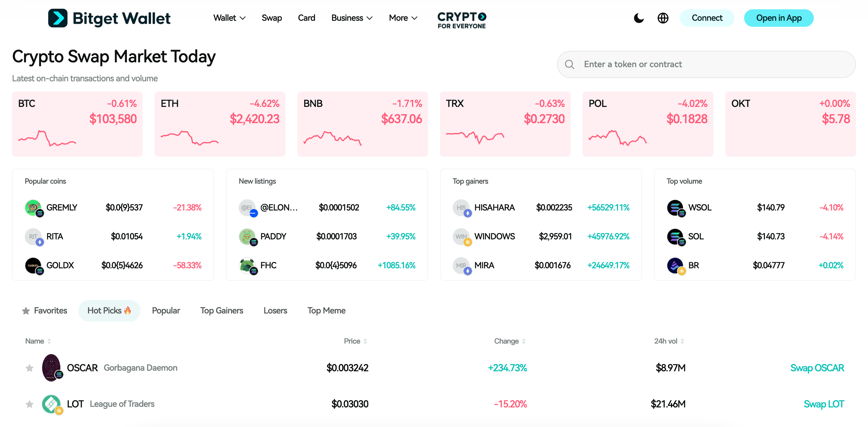Viewport: 868px width, 427px height.
Task: Click the Connect button
Action: pyautogui.click(x=707, y=18)
